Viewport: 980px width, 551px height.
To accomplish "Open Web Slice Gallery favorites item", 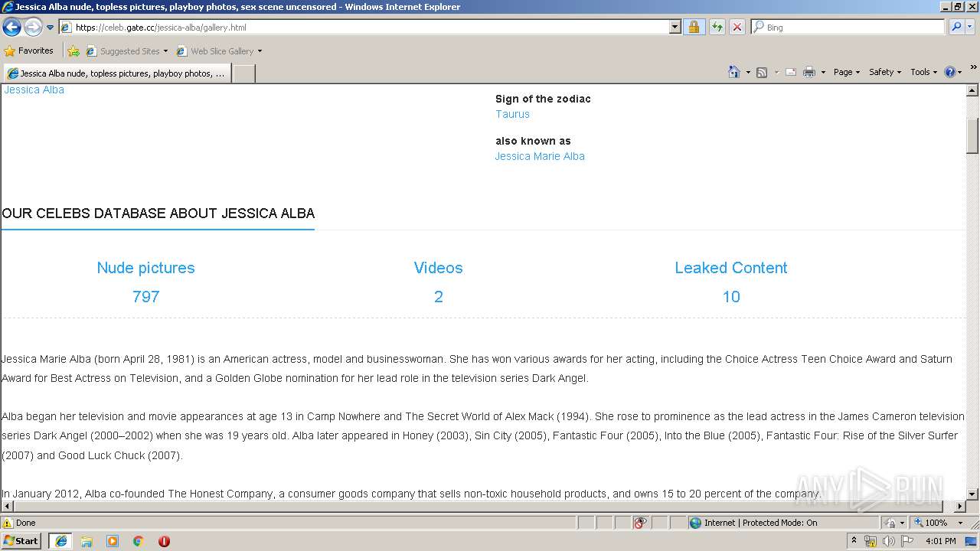I will (x=219, y=51).
